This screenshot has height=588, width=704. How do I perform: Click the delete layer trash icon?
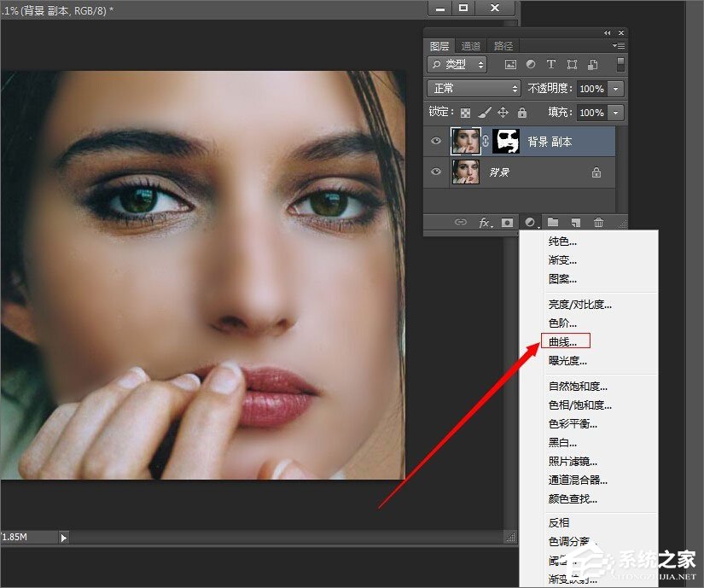(x=598, y=223)
